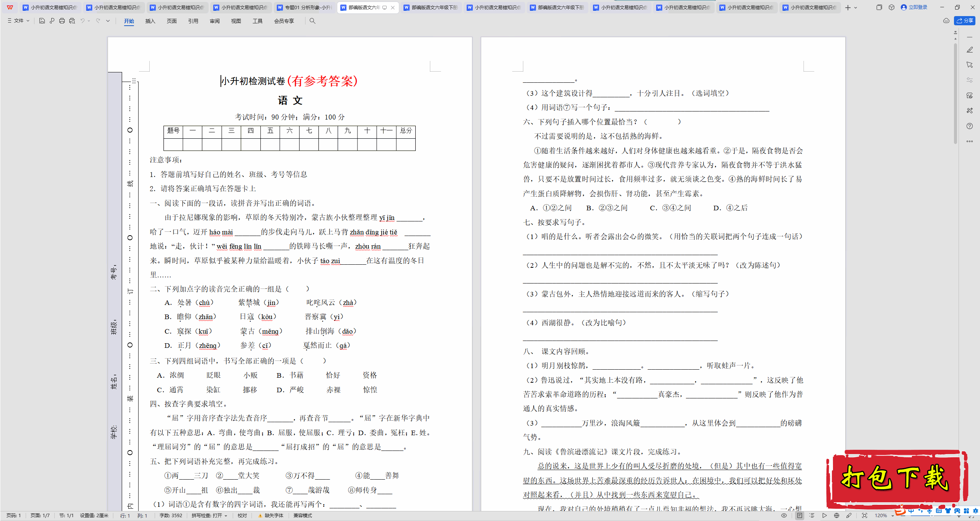
Task: Click the Undo arrow icon
Action: (82, 21)
